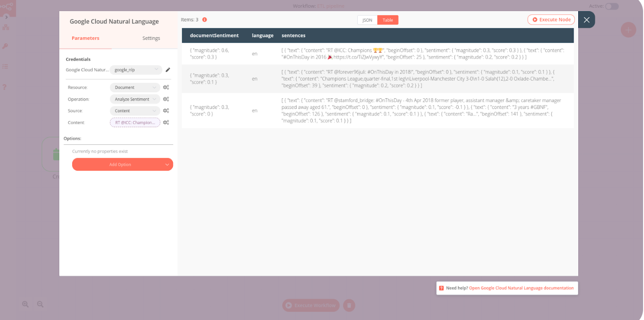Image resolution: width=644 pixels, height=320 pixels.
Task: Open the Settings tab of the node panel
Action: 151,38
